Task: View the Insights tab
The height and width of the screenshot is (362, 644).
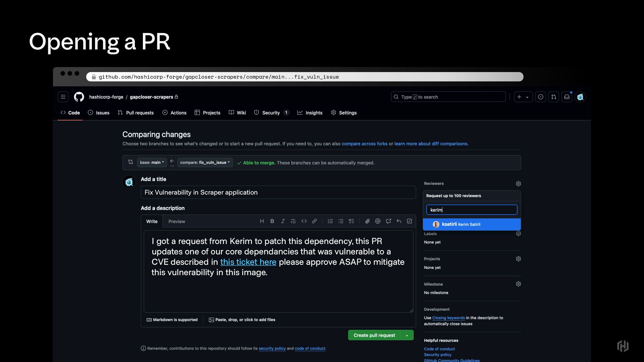Action: (x=310, y=113)
